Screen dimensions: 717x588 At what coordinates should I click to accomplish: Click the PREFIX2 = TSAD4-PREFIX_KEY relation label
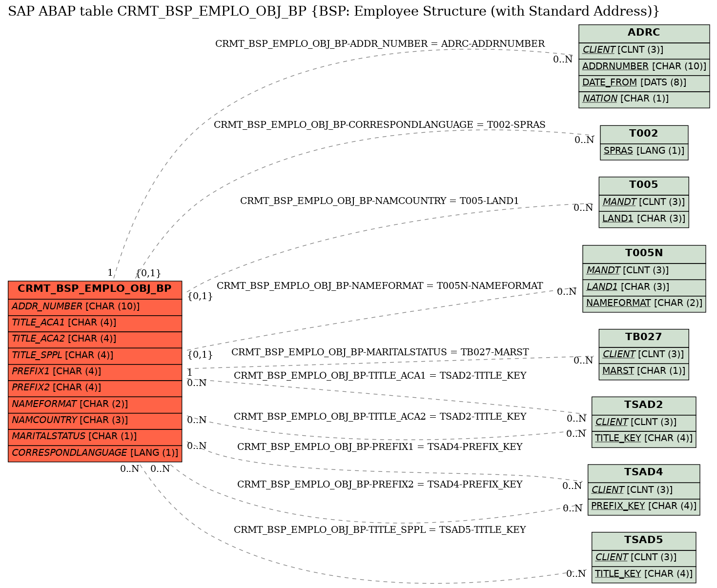[380, 485]
